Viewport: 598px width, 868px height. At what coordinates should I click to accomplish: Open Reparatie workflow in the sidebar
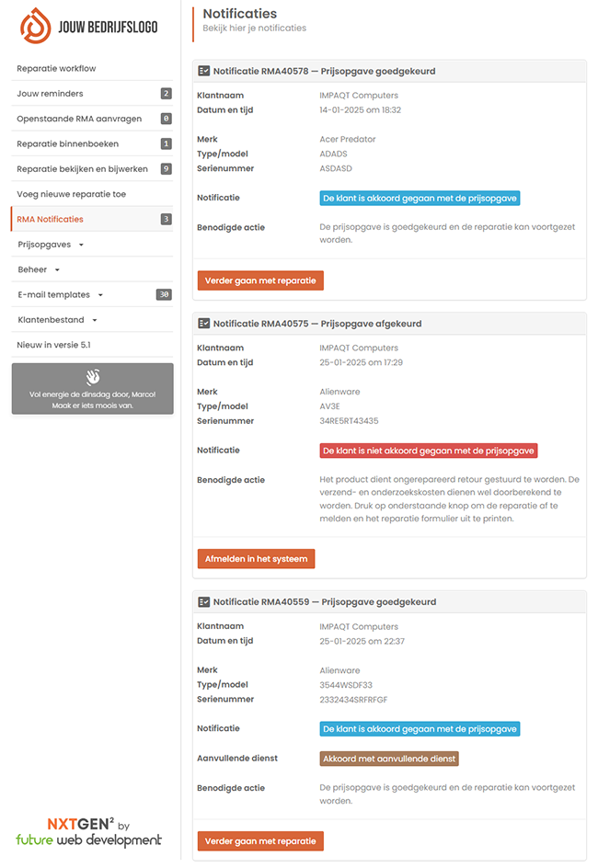click(x=56, y=69)
